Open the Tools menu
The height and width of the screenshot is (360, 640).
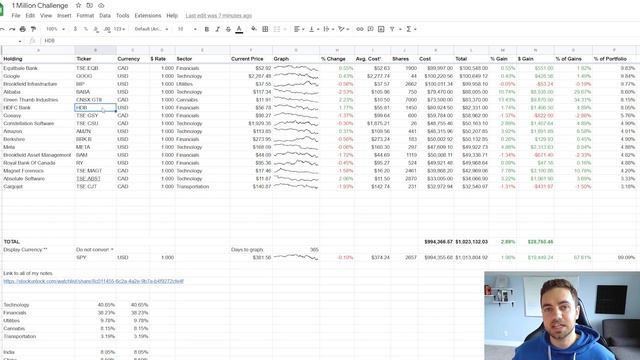point(122,16)
